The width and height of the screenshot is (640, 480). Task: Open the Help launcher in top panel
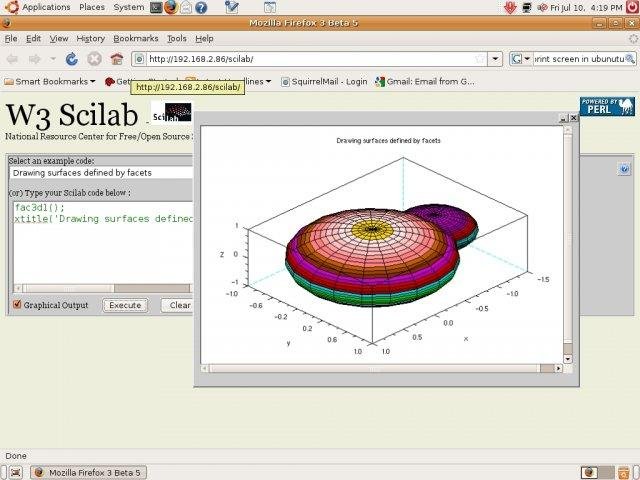(201, 7)
